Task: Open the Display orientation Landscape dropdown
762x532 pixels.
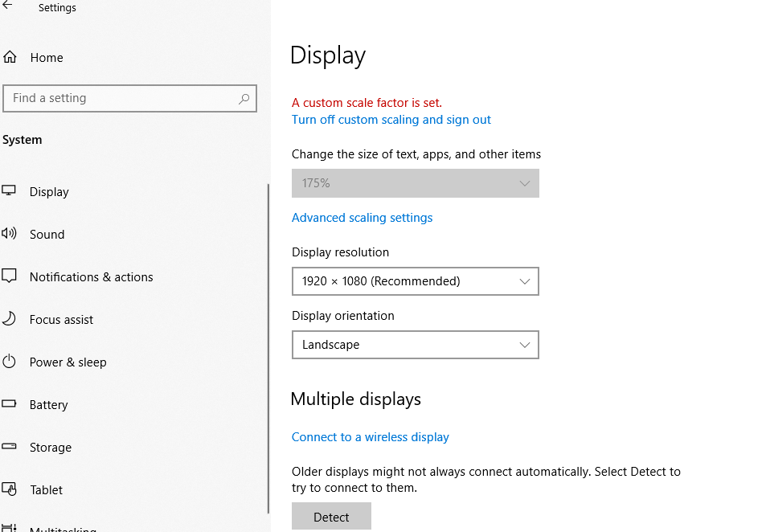Action: click(416, 345)
